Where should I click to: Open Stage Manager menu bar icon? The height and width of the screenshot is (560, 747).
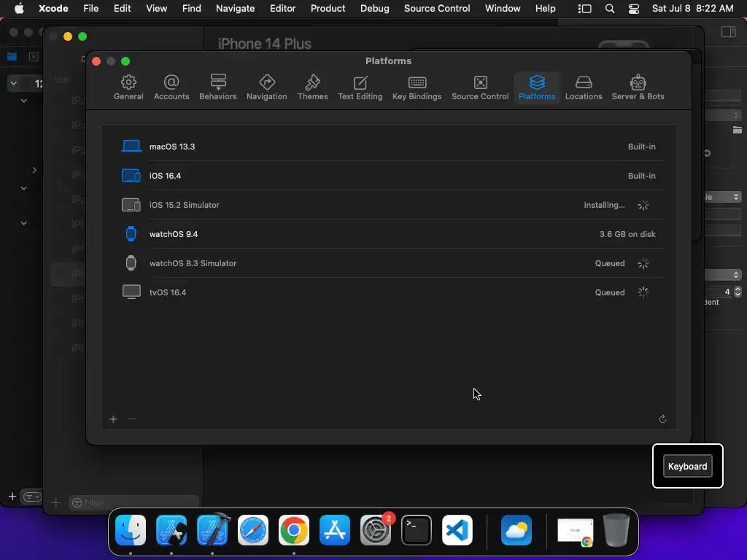[584, 9]
